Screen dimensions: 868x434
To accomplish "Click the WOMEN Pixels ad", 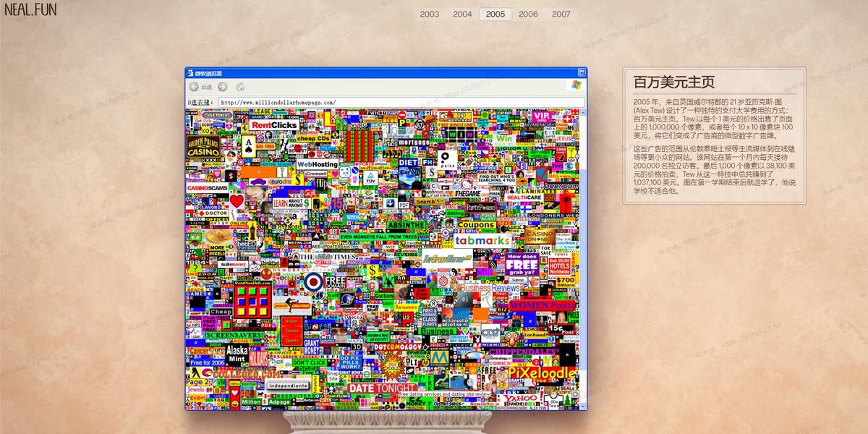I will point(540,306).
